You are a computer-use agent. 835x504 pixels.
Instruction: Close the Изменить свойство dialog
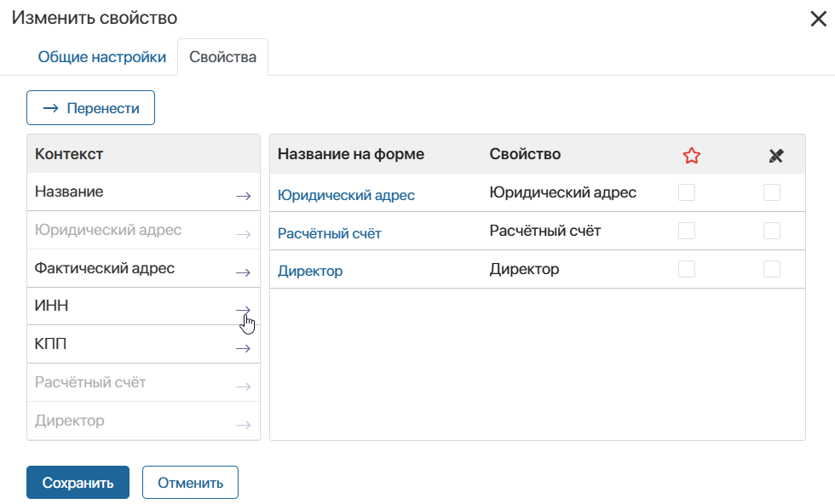pyautogui.click(x=819, y=18)
